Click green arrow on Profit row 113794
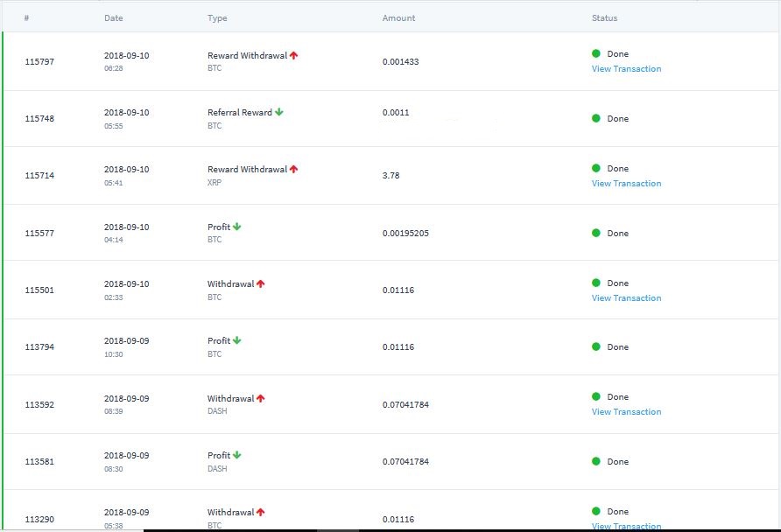Screen dimensions: 781x532 [236, 340]
